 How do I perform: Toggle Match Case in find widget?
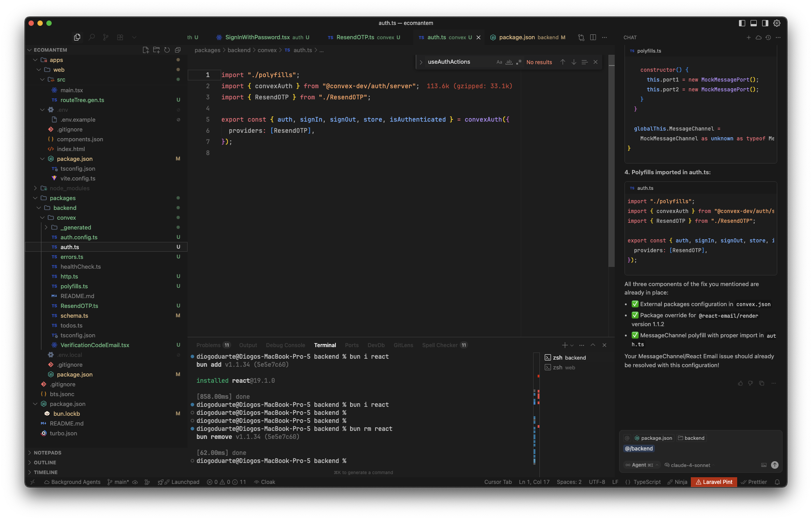tap(499, 62)
